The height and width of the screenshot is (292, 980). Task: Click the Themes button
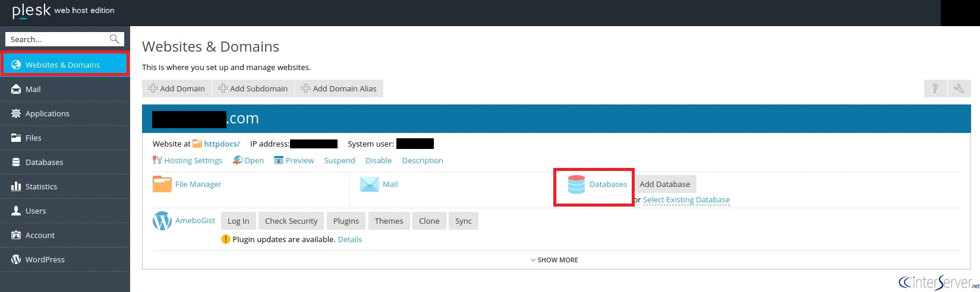[x=389, y=221]
